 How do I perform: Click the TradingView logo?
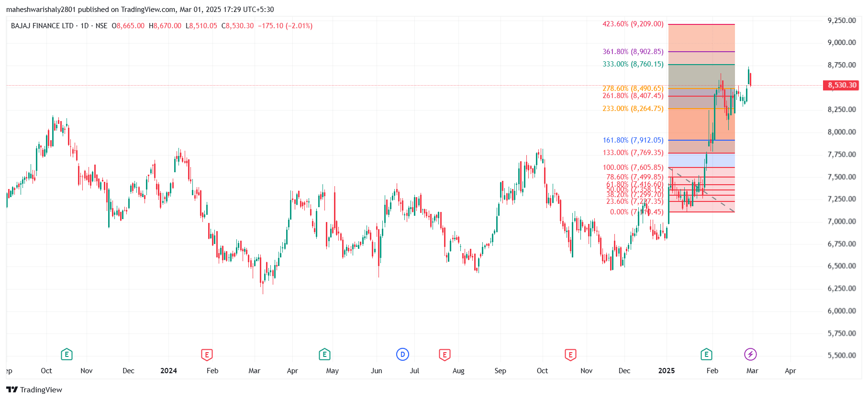pos(34,389)
